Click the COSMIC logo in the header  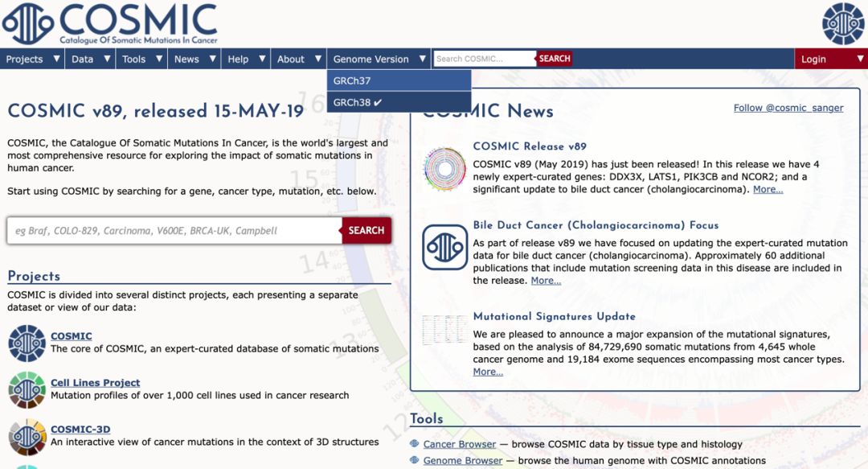pyautogui.click(x=109, y=24)
